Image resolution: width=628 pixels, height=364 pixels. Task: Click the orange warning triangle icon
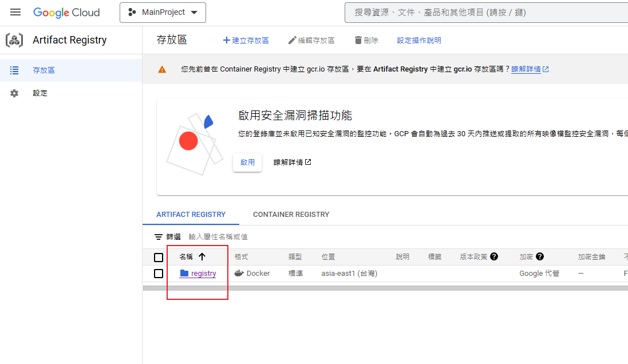click(162, 69)
